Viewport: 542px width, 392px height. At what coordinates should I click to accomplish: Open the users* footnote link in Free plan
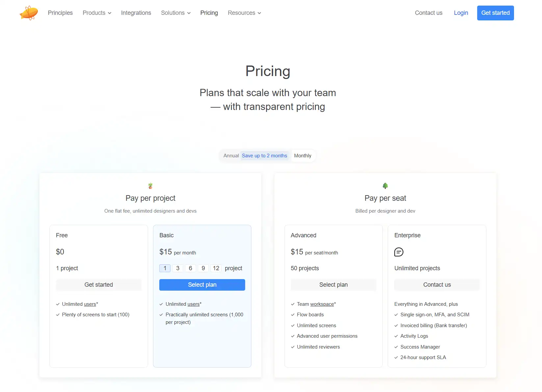pyautogui.click(x=90, y=304)
